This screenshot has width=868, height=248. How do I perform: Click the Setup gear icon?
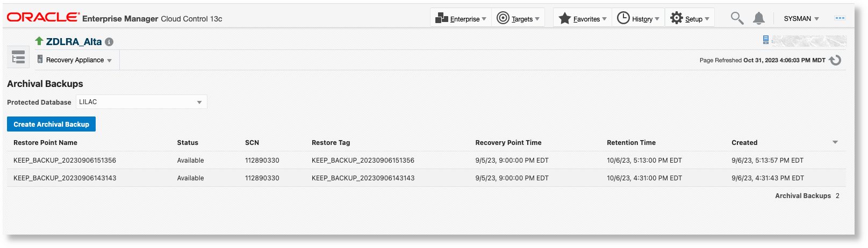(676, 18)
